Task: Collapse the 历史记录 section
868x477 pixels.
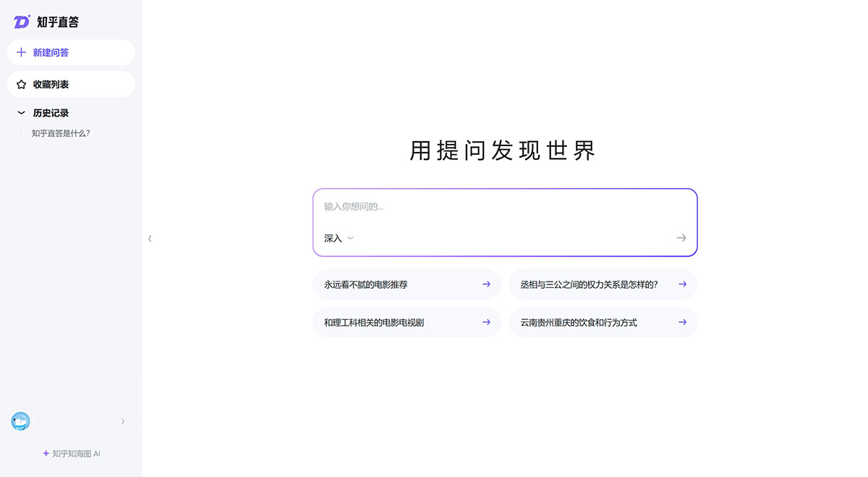Action: click(x=19, y=112)
